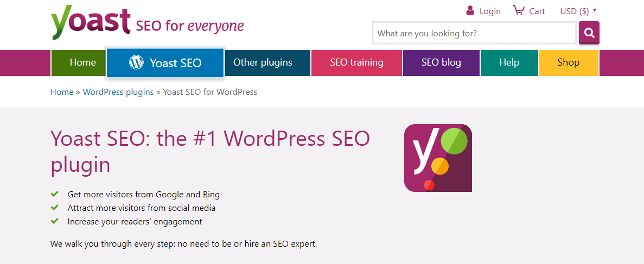The image size is (644, 264).
Task: Click the checkmark beside 'Increase your readers'
Action: pos(54,221)
